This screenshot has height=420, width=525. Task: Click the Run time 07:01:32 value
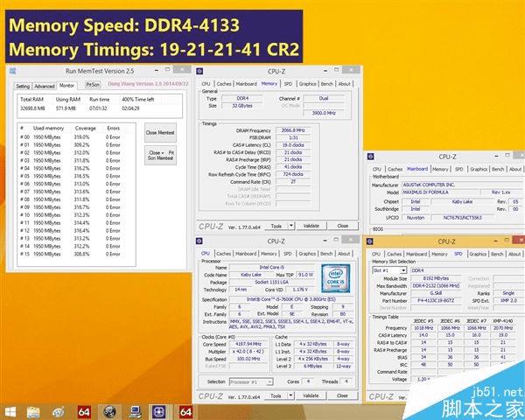98,108
